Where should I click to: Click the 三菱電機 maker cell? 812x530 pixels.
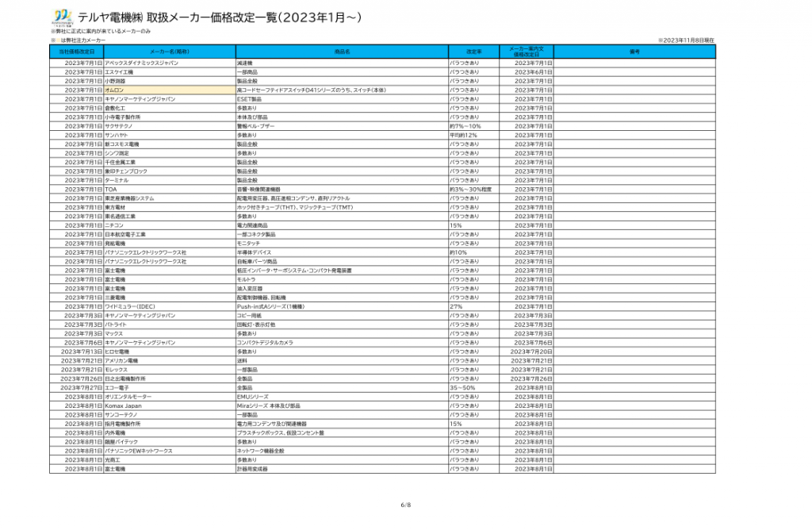[170, 298]
